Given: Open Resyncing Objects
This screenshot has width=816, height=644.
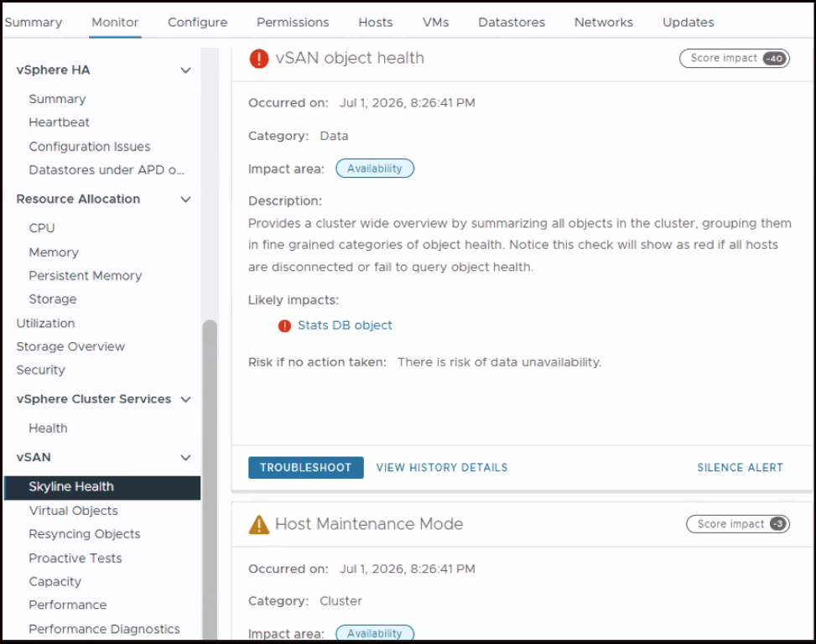Looking at the screenshot, I should (85, 534).
